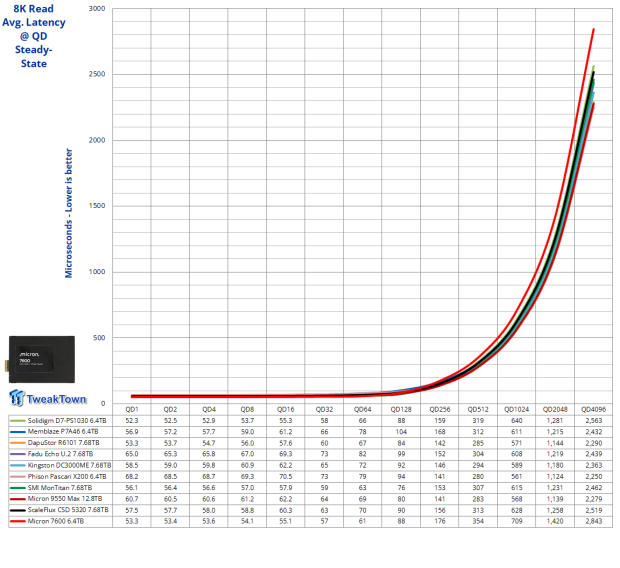Click the Micron 7600 drive thumbnail

pos(42,359)
